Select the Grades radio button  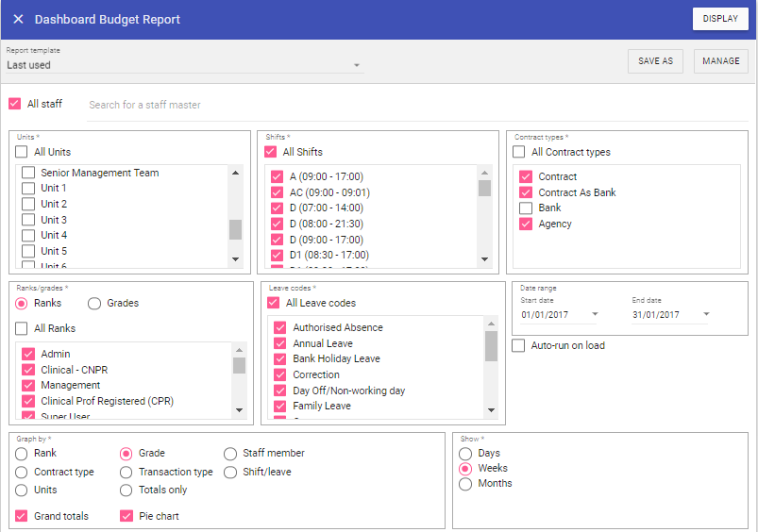point(94,303)
